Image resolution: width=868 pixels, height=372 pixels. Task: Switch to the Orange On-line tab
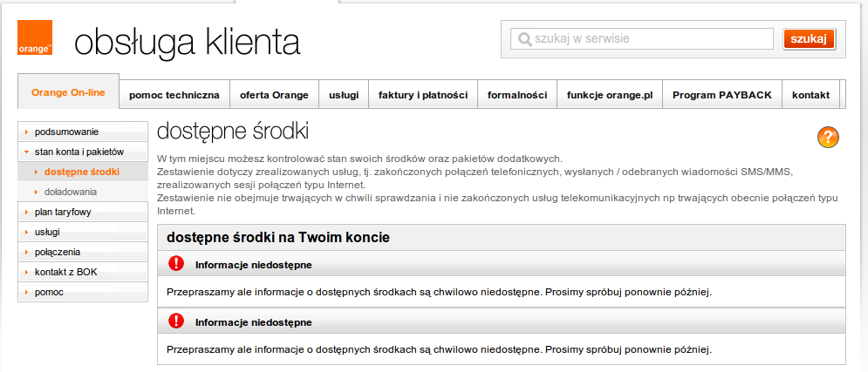pos(68,92)
